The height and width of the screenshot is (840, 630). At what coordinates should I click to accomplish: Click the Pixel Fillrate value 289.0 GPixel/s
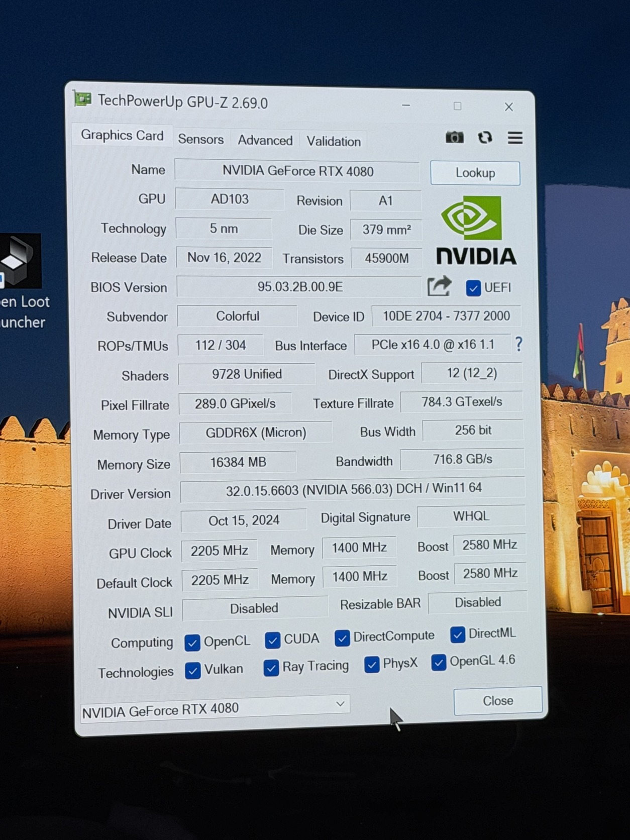click(x=235, y=403)
